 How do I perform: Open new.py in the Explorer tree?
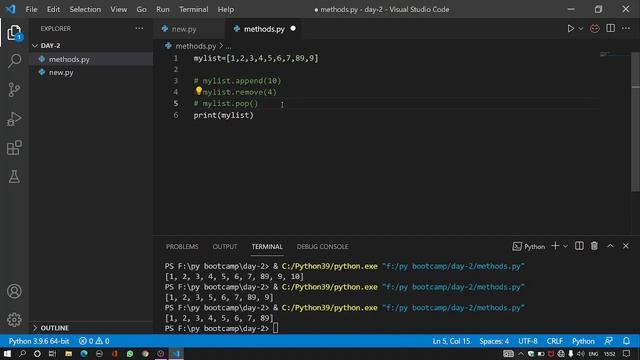(91, 72)
